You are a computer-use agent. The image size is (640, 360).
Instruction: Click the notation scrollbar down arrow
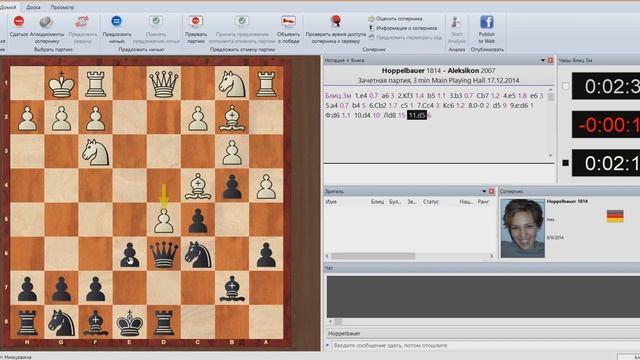click(550, 156)
